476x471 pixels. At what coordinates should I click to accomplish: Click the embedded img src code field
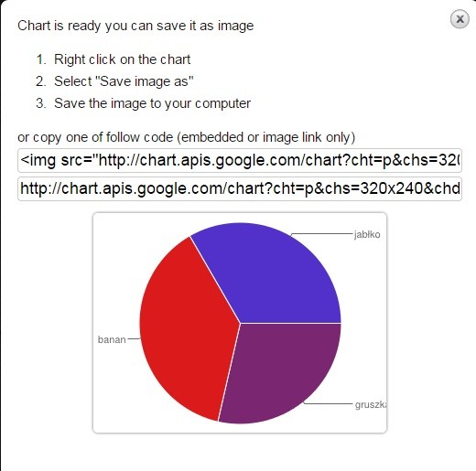tap(240, 161)
